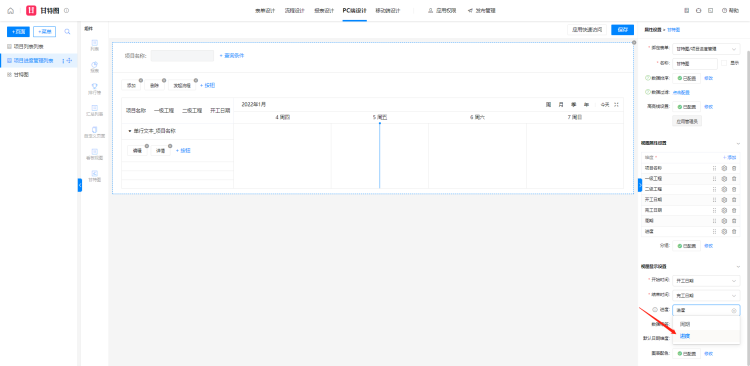Switch Gantt view to 周

click(x=549, y=104)
